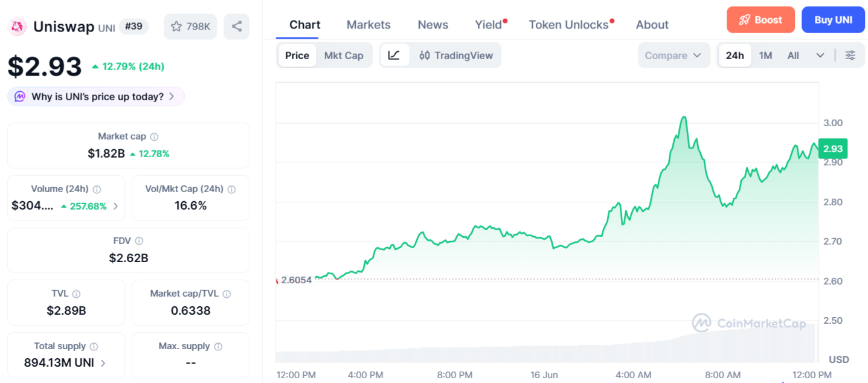Click Volume (24h) info icon
The width and height of the screenshot is (868, 383).
point(97,189)
